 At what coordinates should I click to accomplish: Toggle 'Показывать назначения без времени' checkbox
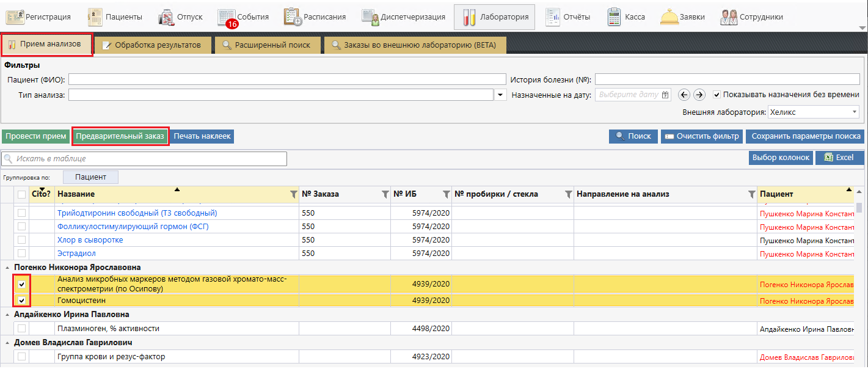tap(717, 95)
